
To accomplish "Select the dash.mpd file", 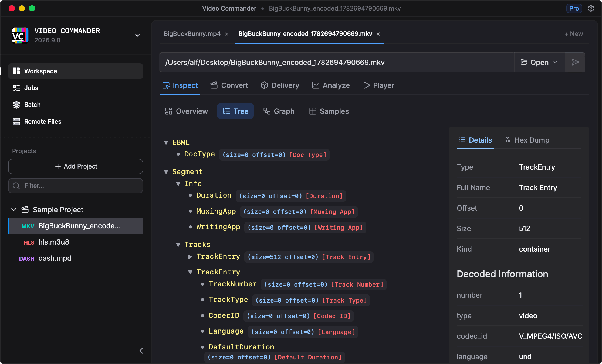I will [76, 258].
